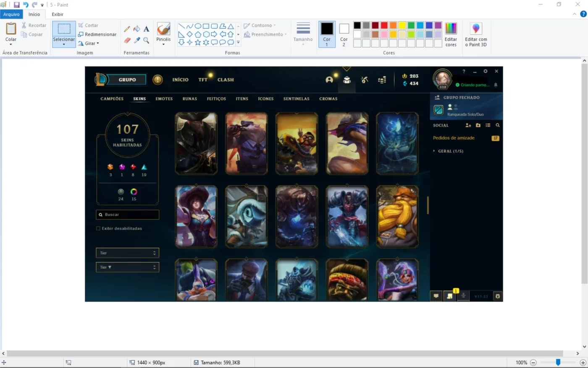Viewport: 588px width, 368px height.
Task: Open CLASH in League navigation
Action: 226,79
